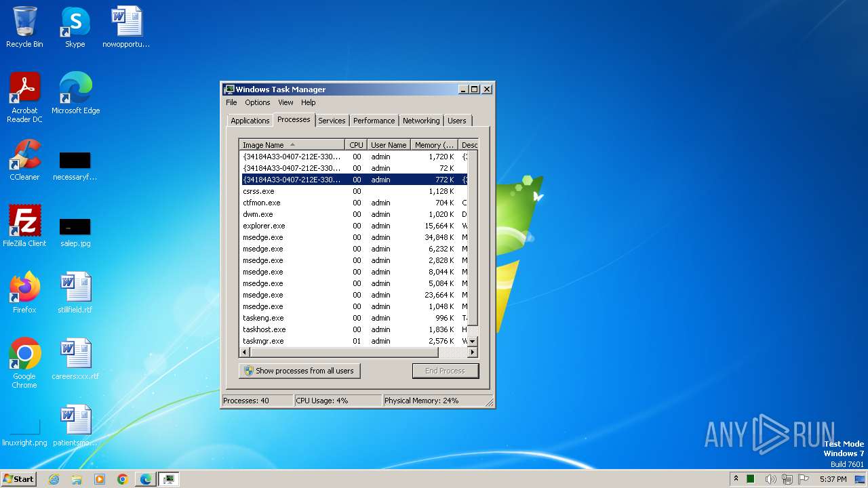Screen dimensions: 868x488
Task: Select the process row with 1,720 K memory
Action: click(353, 157)
